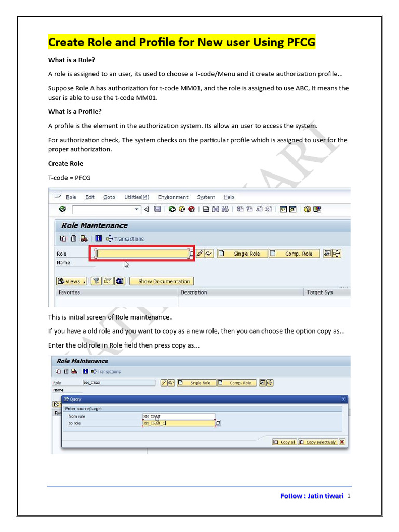This screenshot has height=532, width=399.
Task: Open the Help menu
Action: (229, 197)
